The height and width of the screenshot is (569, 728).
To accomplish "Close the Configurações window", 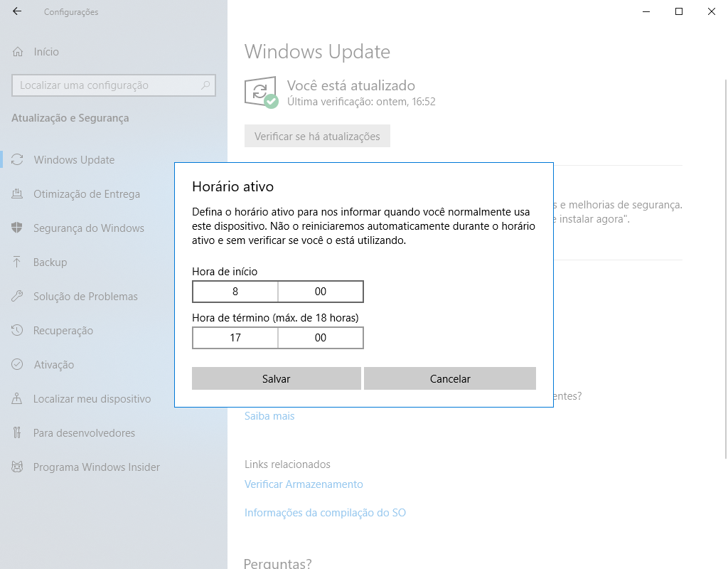I will click(711, 11).
